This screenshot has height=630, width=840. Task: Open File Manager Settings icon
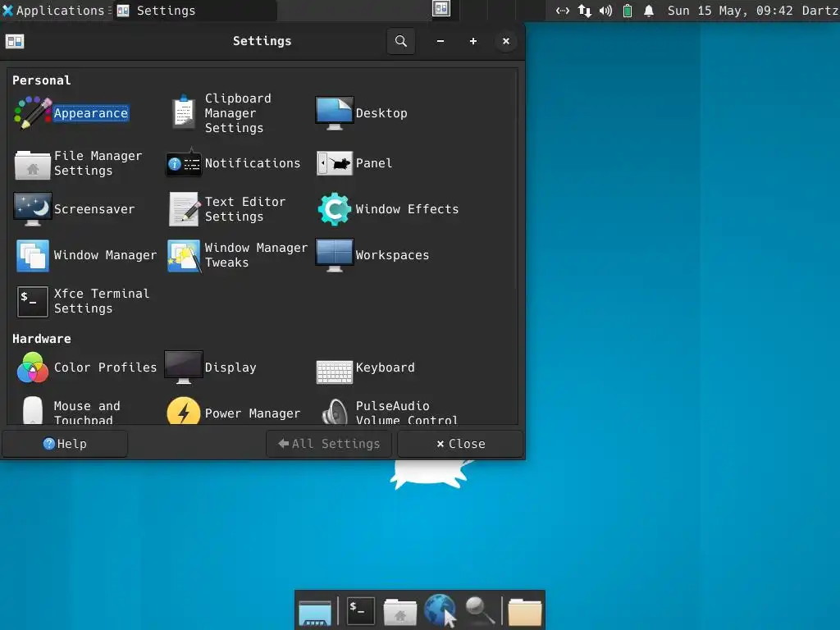click(x=33, y=163)
